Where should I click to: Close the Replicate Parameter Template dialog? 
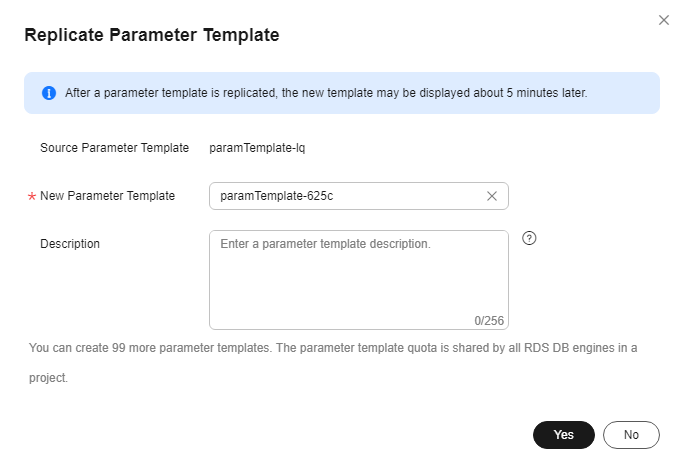[x=664, y=20]
